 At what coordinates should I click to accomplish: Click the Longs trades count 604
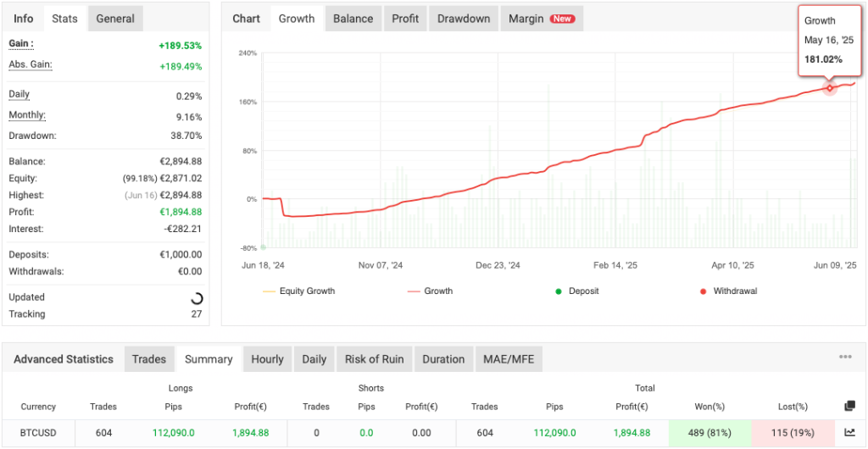(103, 432)
